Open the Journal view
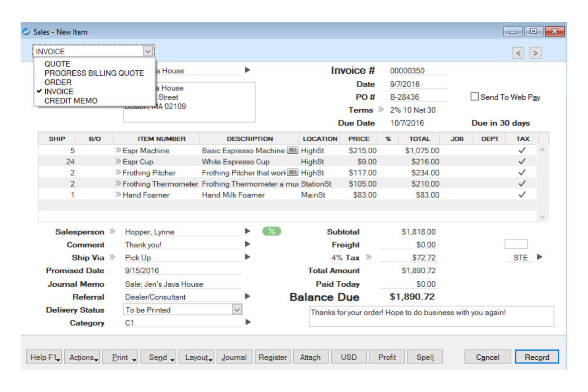The height and width of the screenshot is (392, 588). [234, 357]
